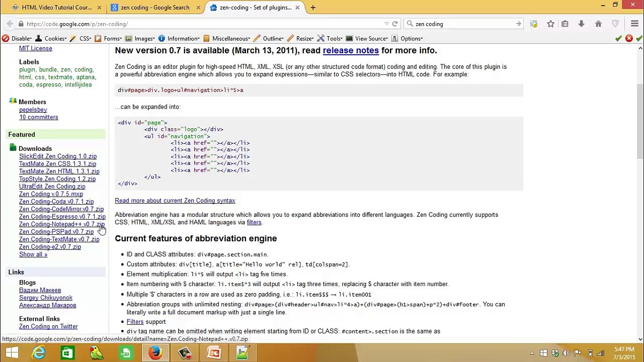This screenshot has height=362, width=644.
Task: Open PowerPoint from the taskbar
Action: click(x=214, y=353)
